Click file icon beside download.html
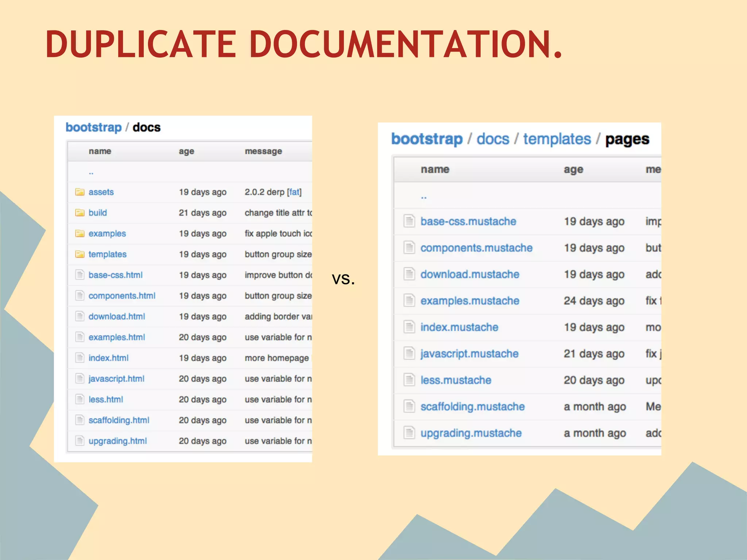 [80, 316]
